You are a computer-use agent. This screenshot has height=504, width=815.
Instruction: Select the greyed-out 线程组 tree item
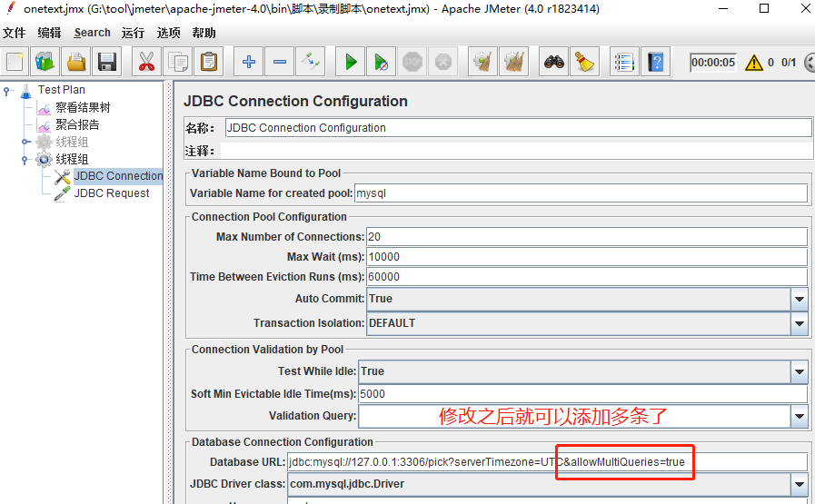click(72, 142)
